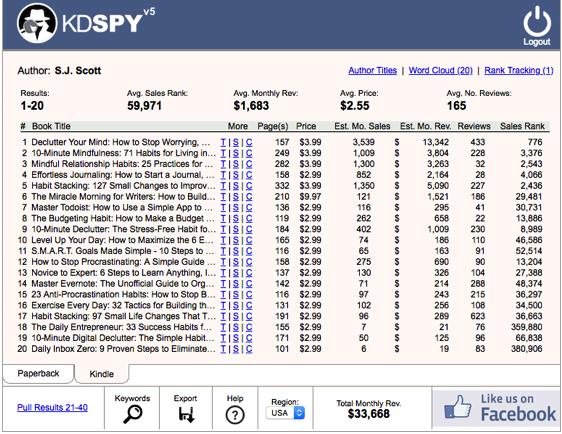This screenshot has width=562, height=434.
Task: Click T link for Habit Stacking: 97 row
Action: 223,316
